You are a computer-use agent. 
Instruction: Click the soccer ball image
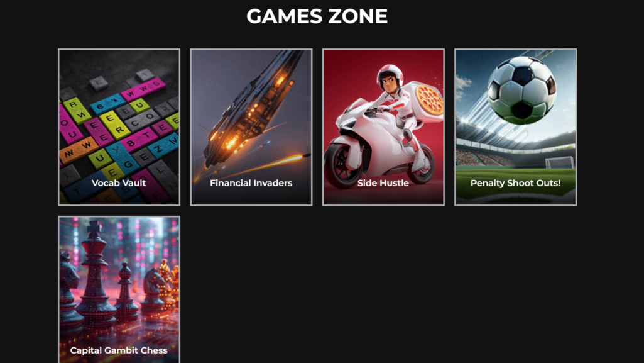pos(521,91)
